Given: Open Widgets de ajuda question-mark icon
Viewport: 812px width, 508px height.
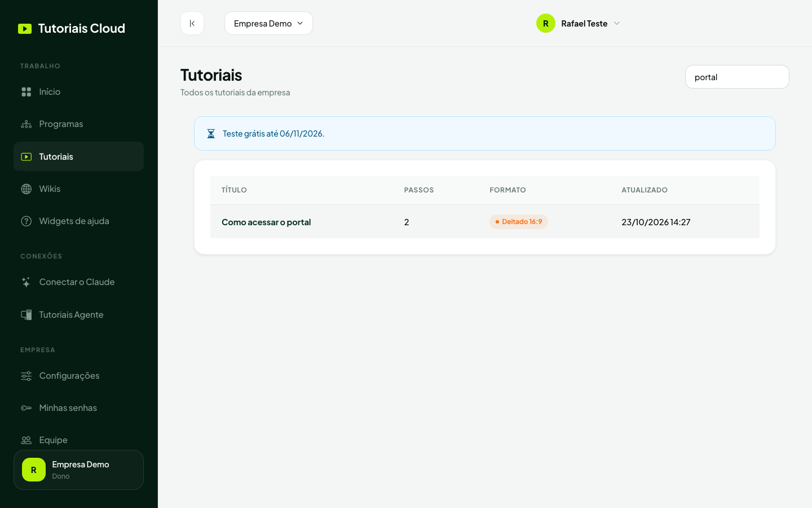Looking at the screenshot, I should click(x=27, y=221).
